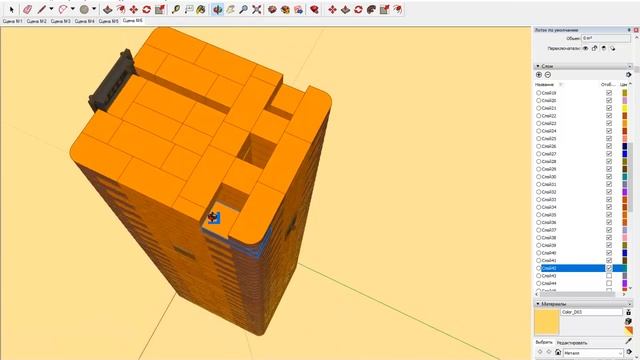Activate the Orbit camera tool

218,9
